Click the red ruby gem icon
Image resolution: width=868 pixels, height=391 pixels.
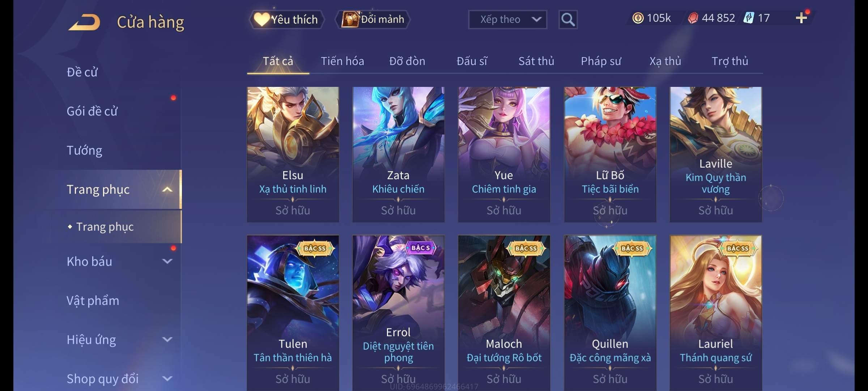click(x=693, y=18)
